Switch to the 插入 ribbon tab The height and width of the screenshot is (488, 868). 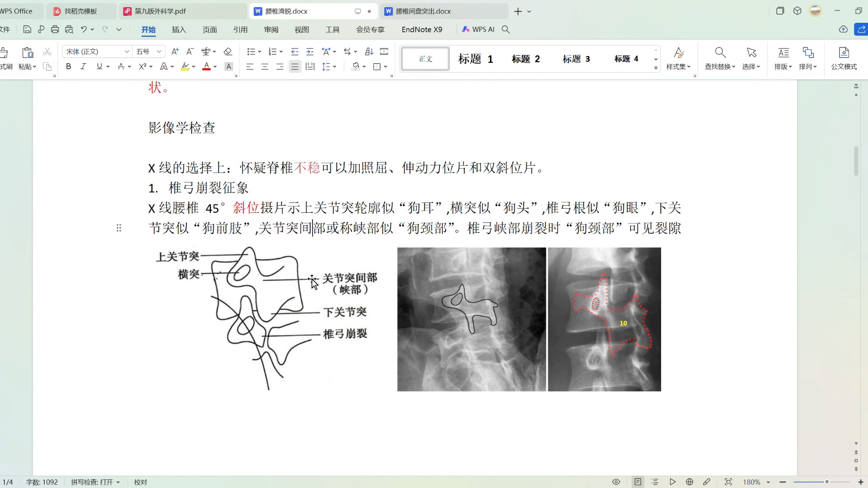point(178,29)
